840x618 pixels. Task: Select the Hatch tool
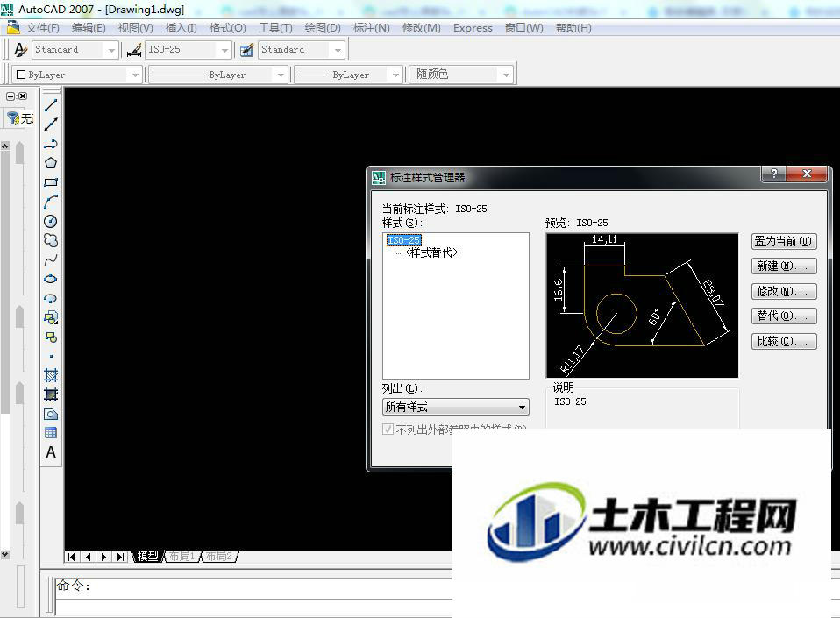51,375
